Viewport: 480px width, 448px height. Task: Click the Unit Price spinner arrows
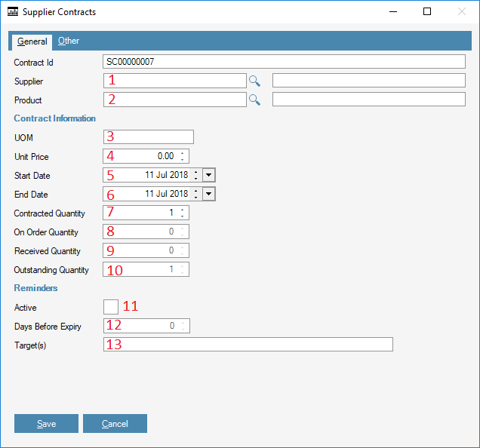(x=183, y=156)
